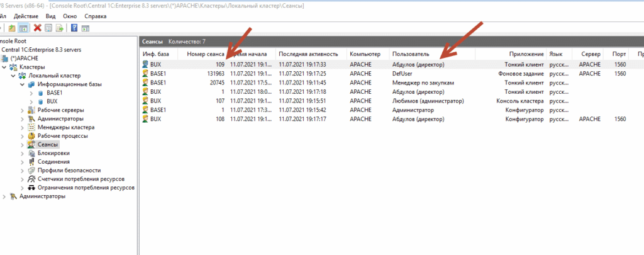The width and height of the screenshot is (644, 255).
Task: Click the Export List toolbar icon
Action: tap(60, 28)
